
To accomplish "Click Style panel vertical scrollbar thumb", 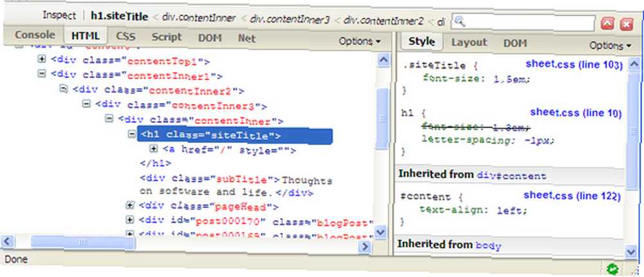I will coord(633,130).
